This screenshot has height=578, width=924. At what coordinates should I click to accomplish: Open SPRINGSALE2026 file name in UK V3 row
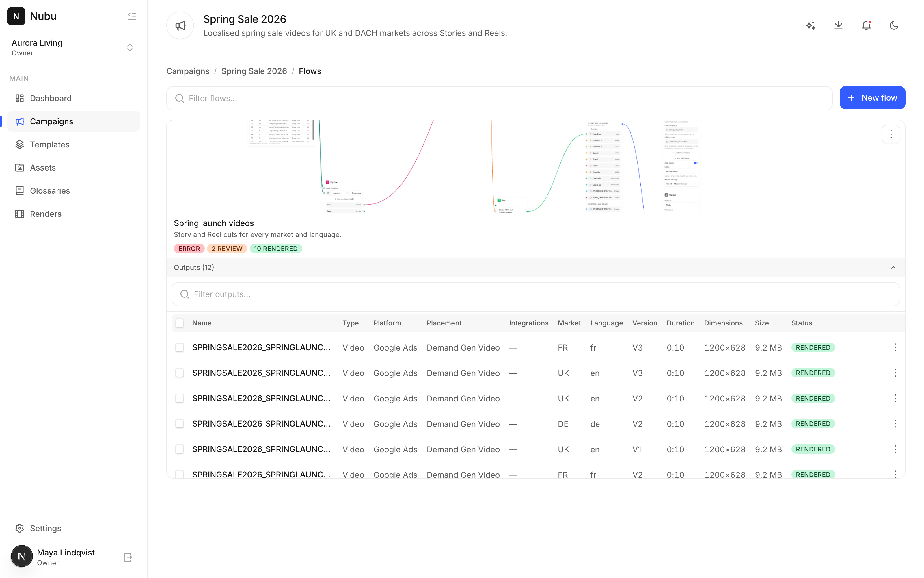pyautogui.click(x=261, y=373)
